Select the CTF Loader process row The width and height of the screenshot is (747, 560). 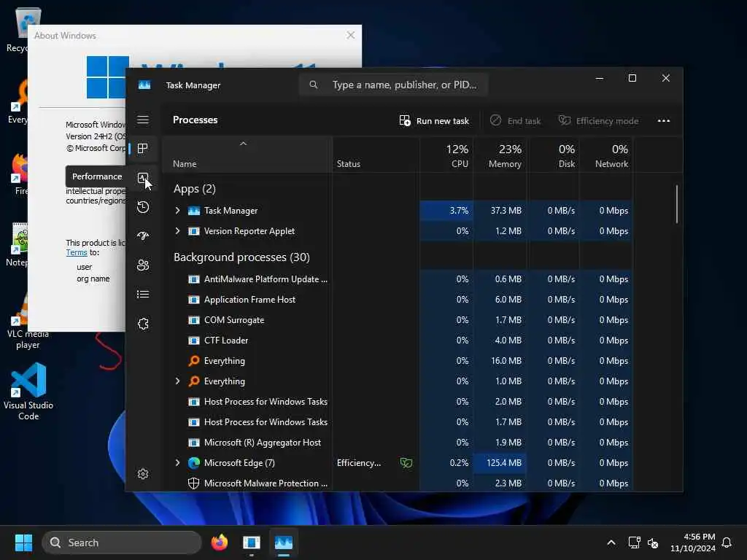(x=398, y=341)
